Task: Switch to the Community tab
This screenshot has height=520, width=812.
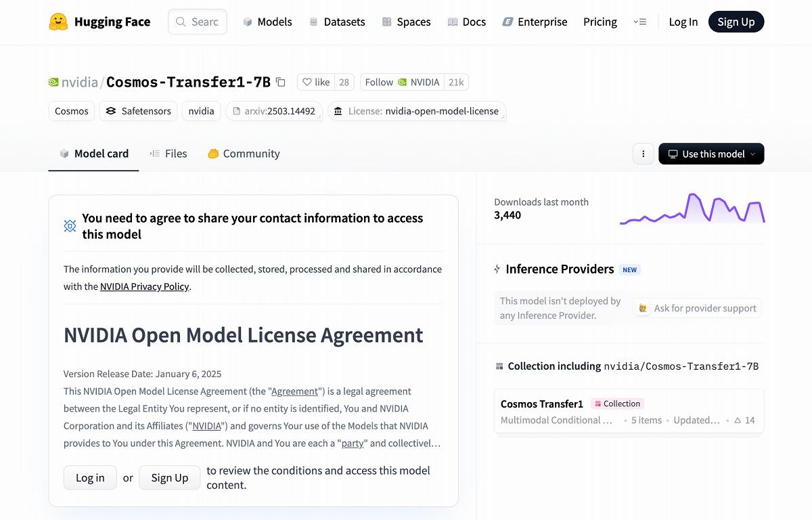Action: (244, 154)
